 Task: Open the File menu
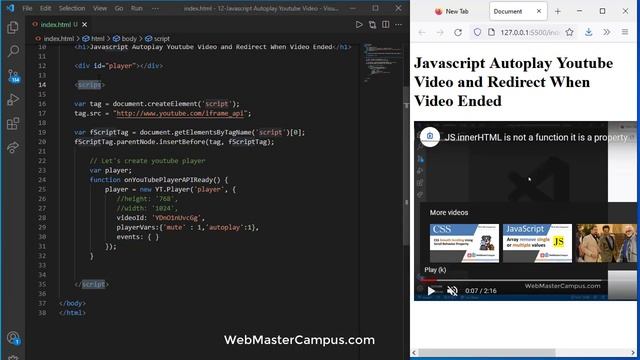click(27, 8)
